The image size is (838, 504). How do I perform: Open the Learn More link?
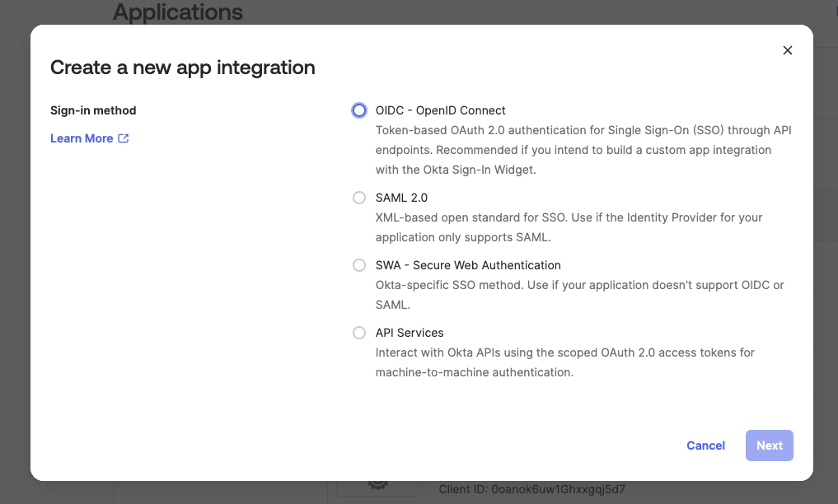[x=82, y=138]
